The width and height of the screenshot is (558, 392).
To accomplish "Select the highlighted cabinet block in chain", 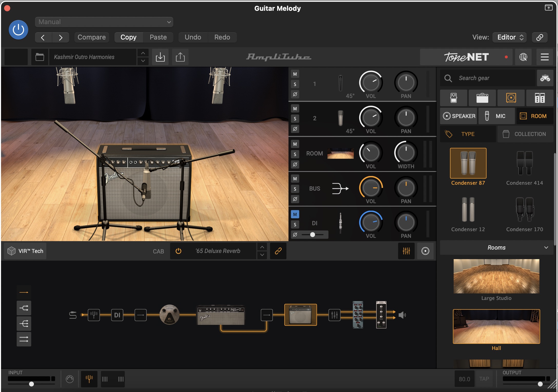I will pos(301,315).
